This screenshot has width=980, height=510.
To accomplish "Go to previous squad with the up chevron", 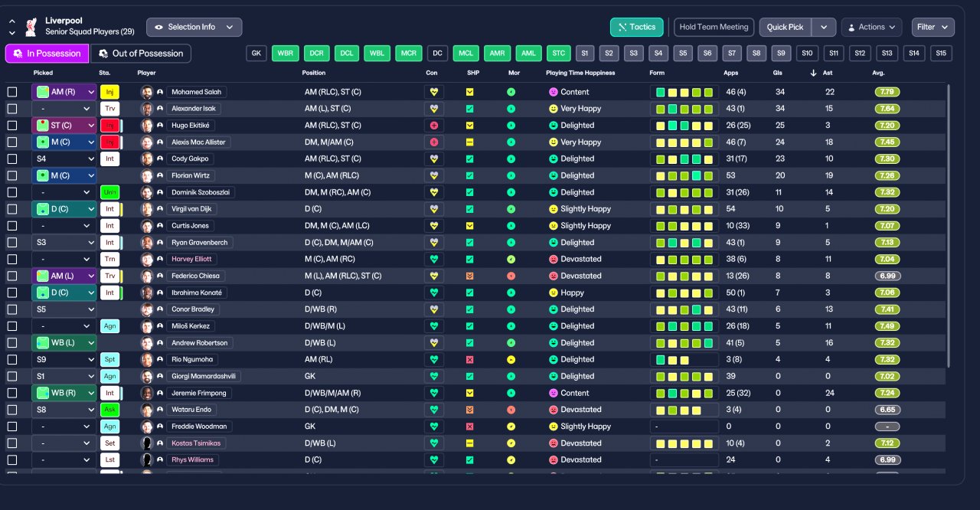I will click(x=11, y=22).
